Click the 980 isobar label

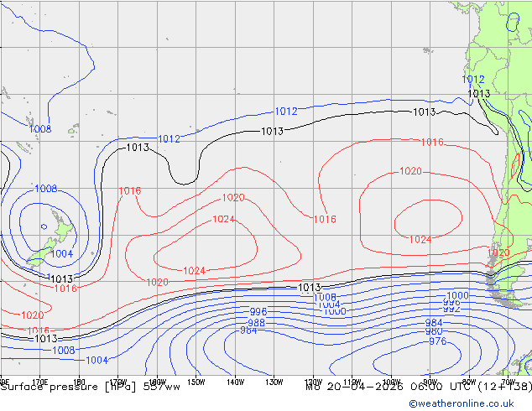click(434, 331)
